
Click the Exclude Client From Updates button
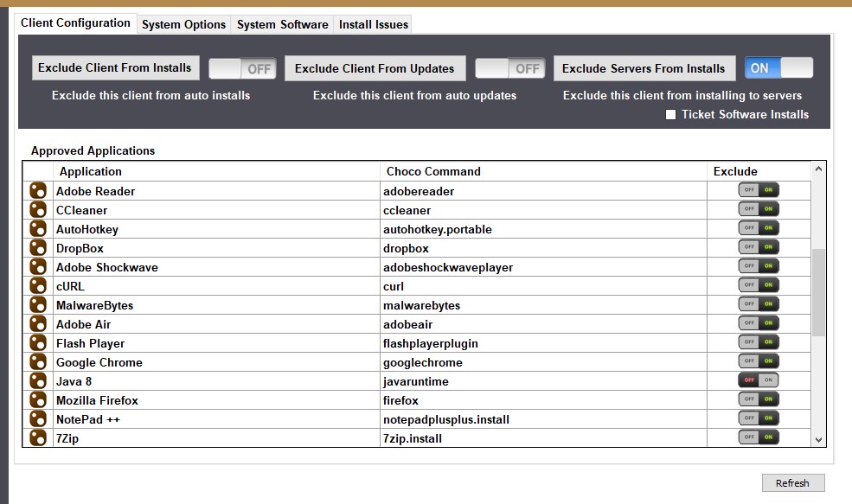click(x=375, y=68)
